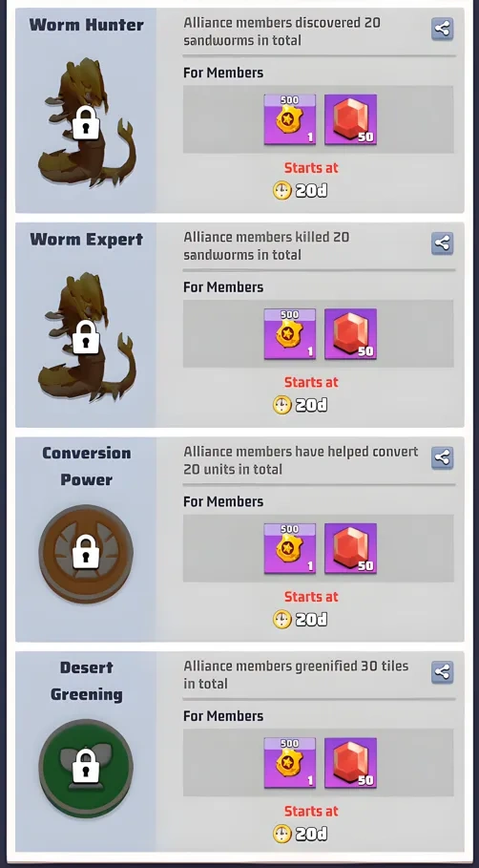Select the Worm Hunter gold badge reward
Screen dimensions: 479x868
click(290, 119)
